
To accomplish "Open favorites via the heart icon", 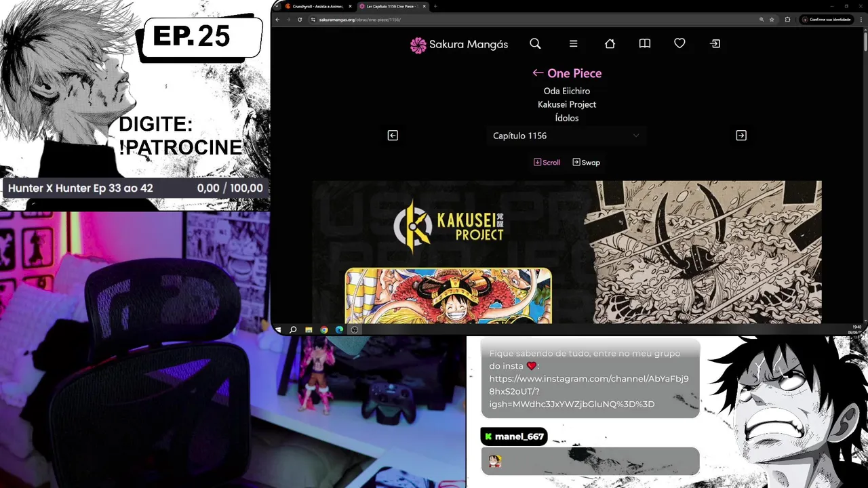I will click(679, 43).
